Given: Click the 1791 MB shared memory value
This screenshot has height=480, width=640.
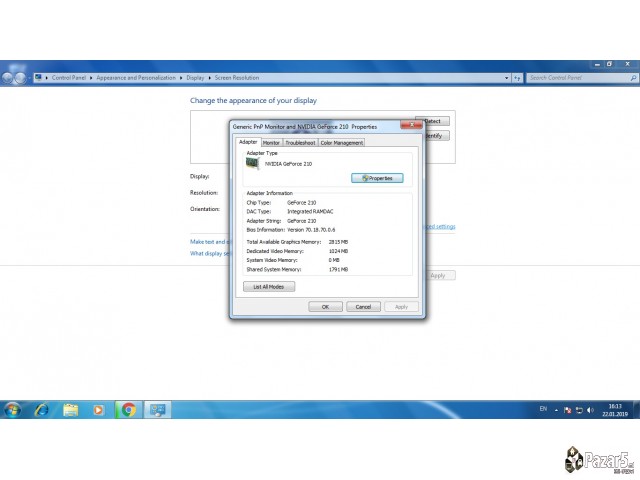Looking at the screenshot, I should click(x=338, y=269).
